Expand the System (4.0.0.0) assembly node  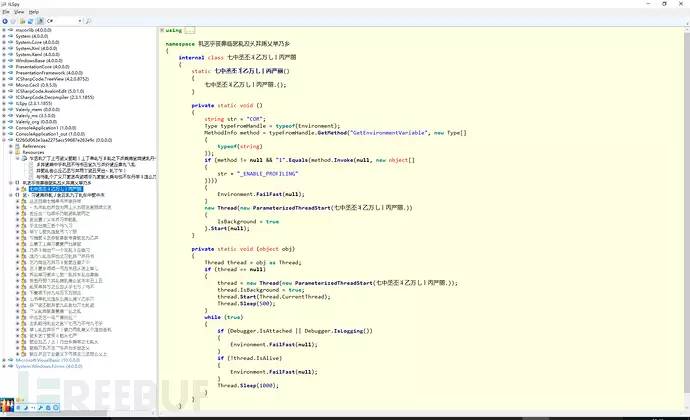(x=4, y=36)
